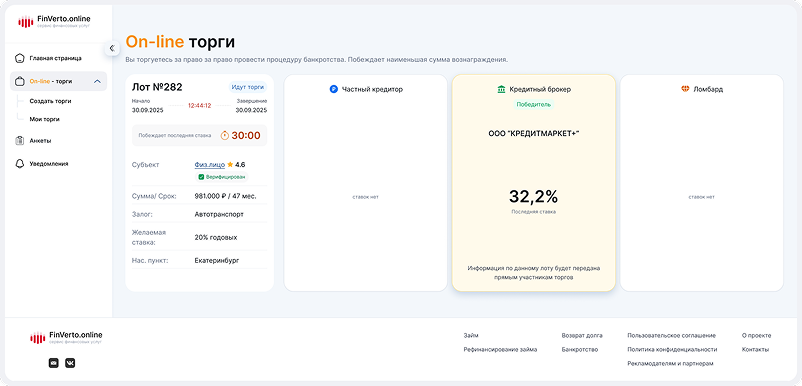Select the On-line - торги menu item

[x=58, y=81]
